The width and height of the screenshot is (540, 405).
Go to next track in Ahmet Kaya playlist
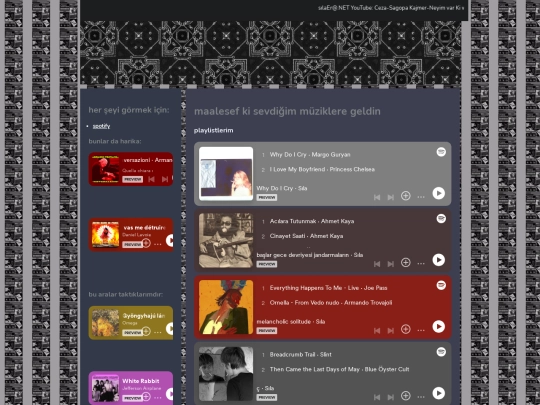coord(391,264)
